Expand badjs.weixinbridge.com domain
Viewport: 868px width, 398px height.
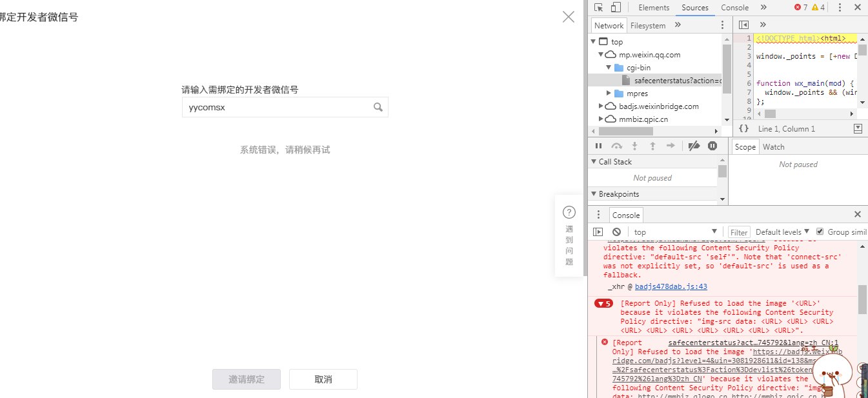pos(601,106)
